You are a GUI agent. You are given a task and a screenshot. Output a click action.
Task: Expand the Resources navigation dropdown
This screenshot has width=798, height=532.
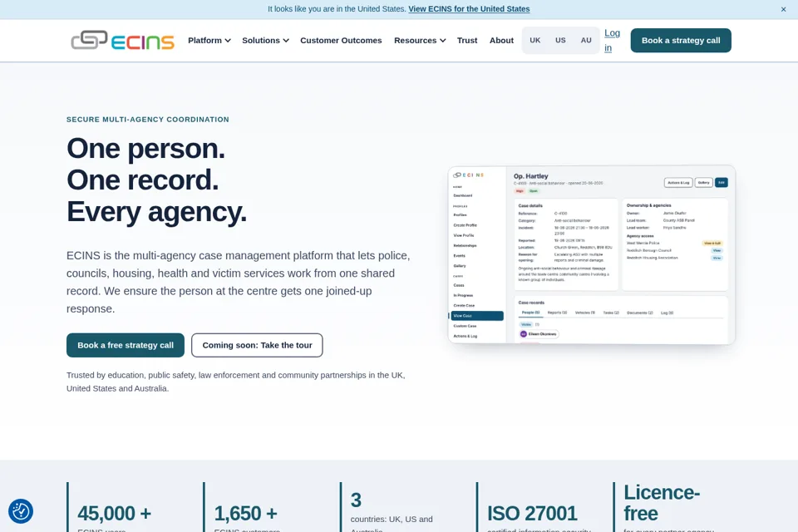[420, 40]
